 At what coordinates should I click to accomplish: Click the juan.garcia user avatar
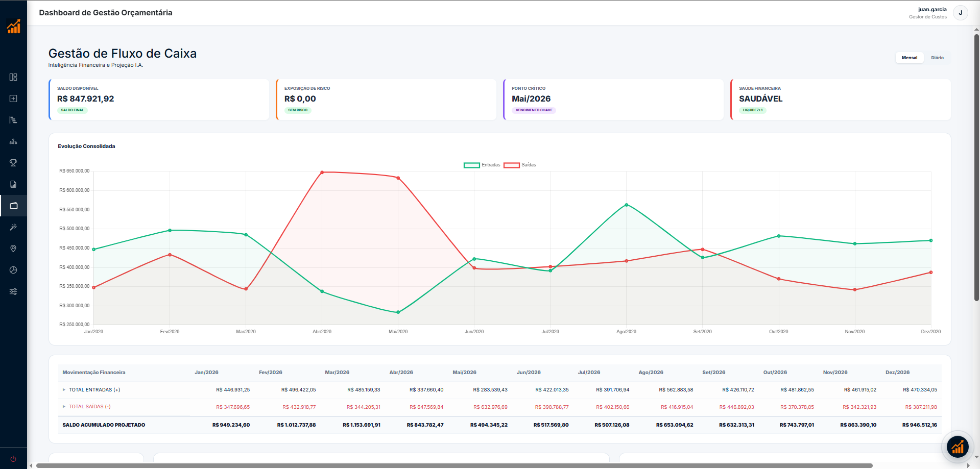(960, 13)
